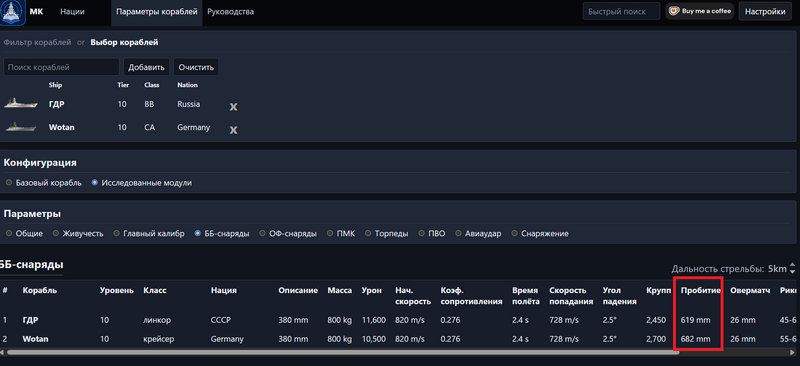Click the МК site title
Screen dimensions: 800x366
click(x=37, y=11)
